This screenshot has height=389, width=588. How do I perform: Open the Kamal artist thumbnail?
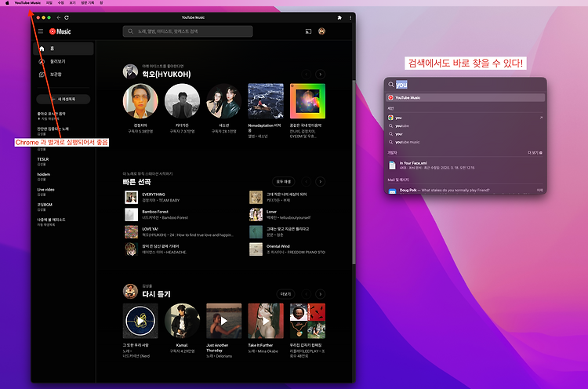[x=182, y=321]
